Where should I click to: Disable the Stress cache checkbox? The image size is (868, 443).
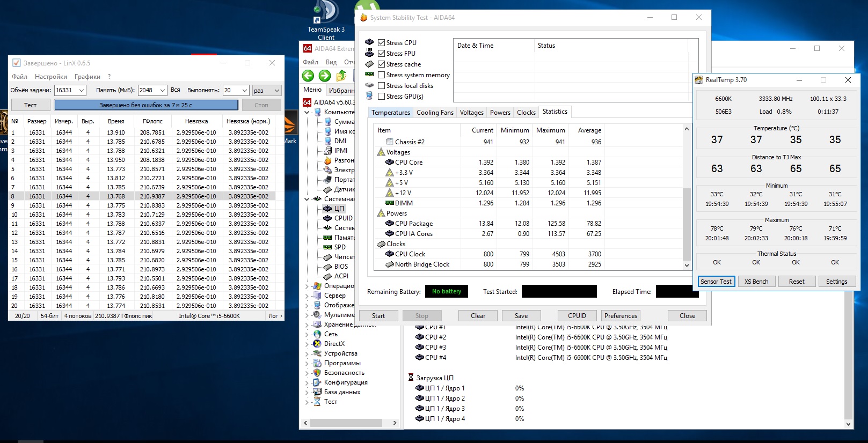point(381,64)
